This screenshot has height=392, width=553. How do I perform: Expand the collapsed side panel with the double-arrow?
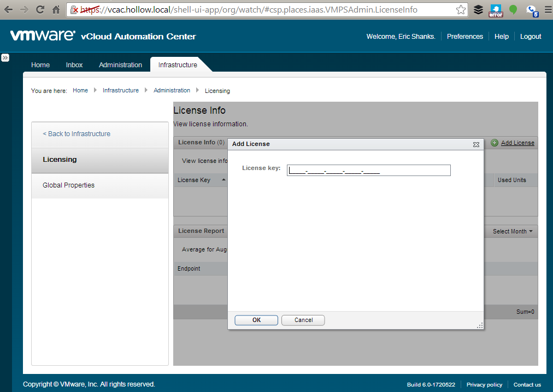click(5, 57)
